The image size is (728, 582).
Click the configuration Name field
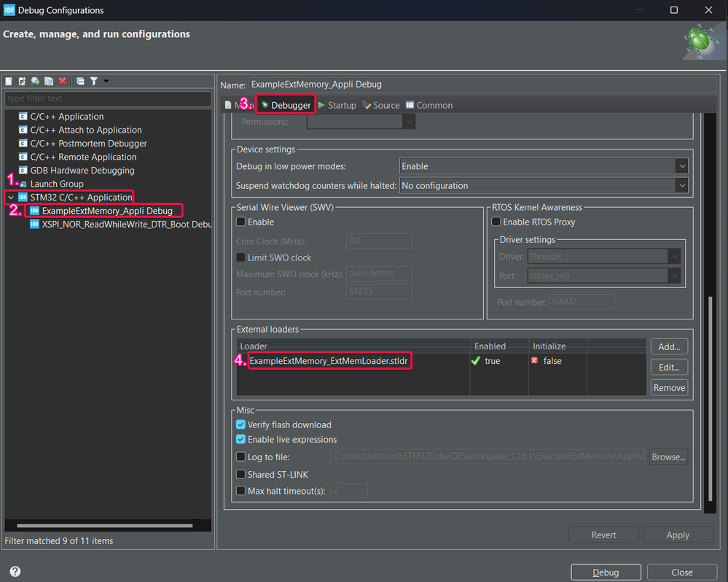pyautogui.click(x=483, y=85)
